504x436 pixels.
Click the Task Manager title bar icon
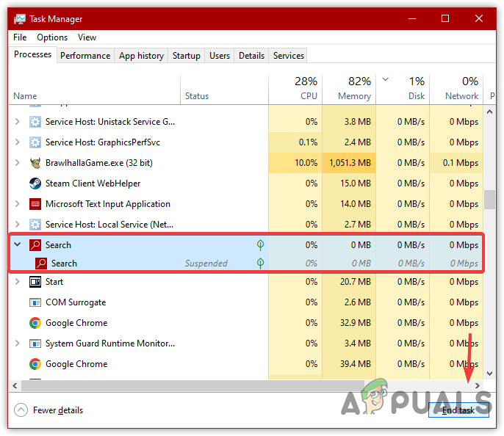tap(20, 19)
